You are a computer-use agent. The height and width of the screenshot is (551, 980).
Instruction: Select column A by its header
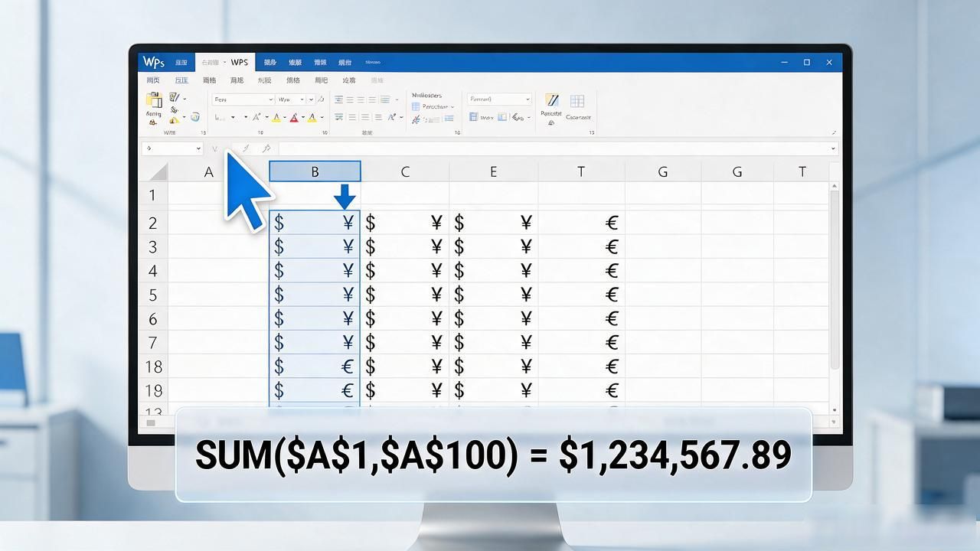click(x=208, y=172)
